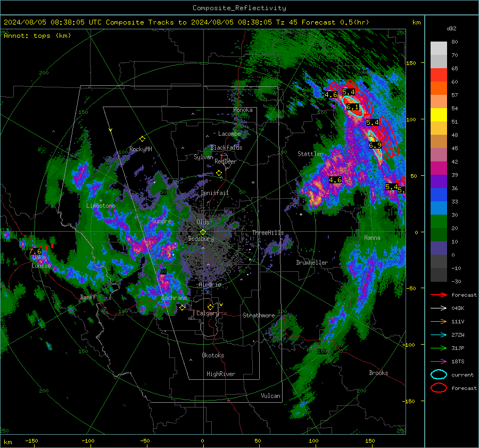Click the Banff label
479x448 pixels.
point(88,297)
